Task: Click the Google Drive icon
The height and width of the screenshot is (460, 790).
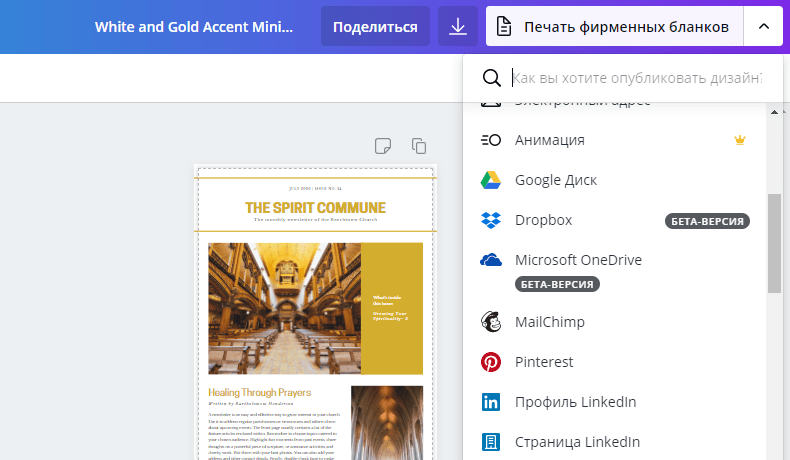Action: point(491,180)
